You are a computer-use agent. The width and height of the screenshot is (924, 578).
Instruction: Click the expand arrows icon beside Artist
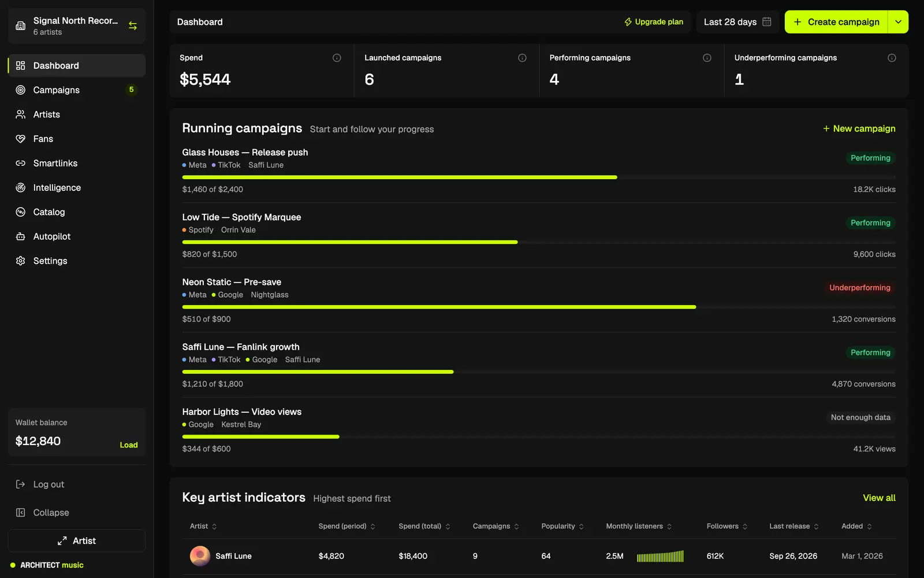click(62, 541)
